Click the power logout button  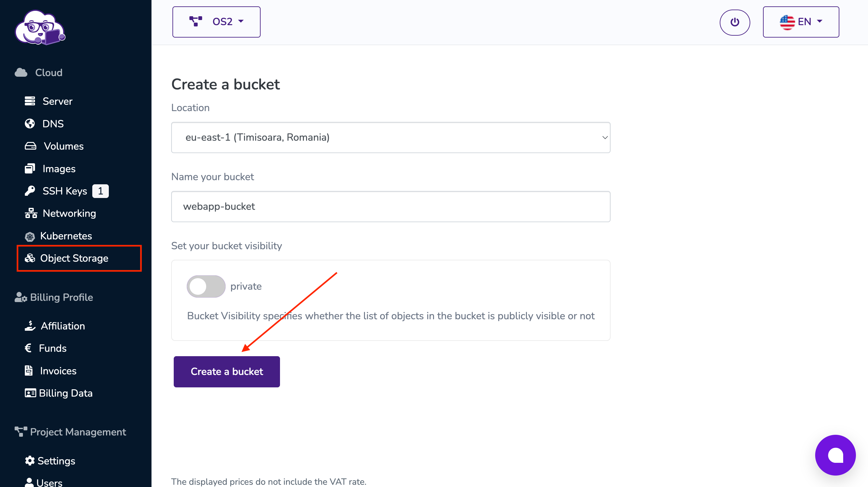pyautogui.click(x=735, y=22)
